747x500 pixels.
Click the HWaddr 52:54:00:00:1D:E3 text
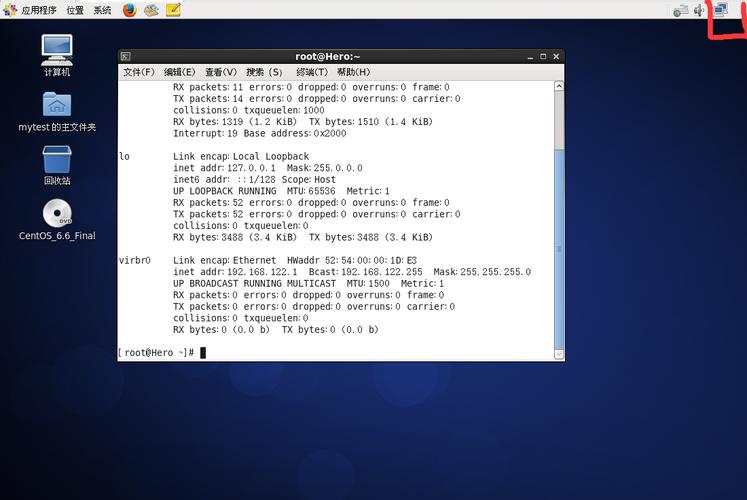[x=352, y=260]
